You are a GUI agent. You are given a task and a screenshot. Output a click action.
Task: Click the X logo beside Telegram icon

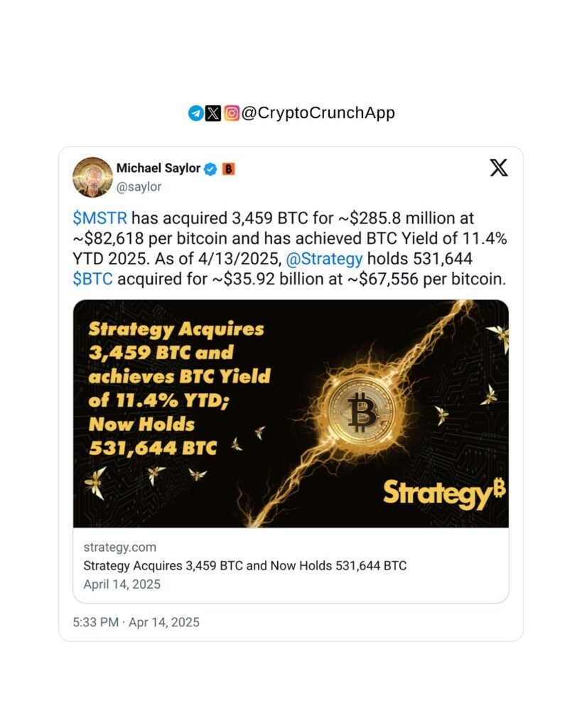point(213,113)
